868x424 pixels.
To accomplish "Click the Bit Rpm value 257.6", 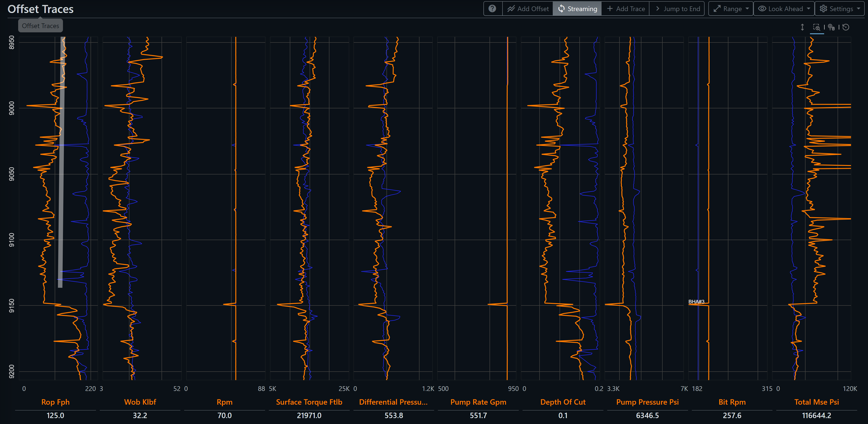I will click(732, 416).
